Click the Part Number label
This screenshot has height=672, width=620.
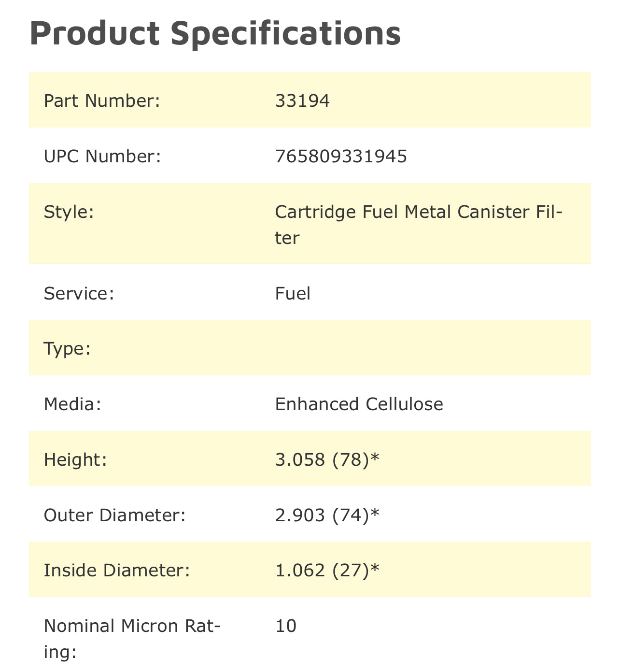tap(101, 101)
